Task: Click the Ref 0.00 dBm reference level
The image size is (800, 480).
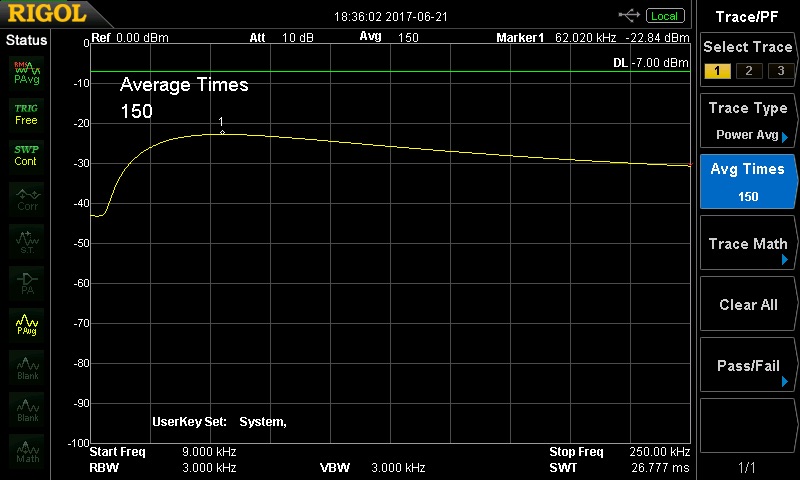Action: tap(130, 38)
